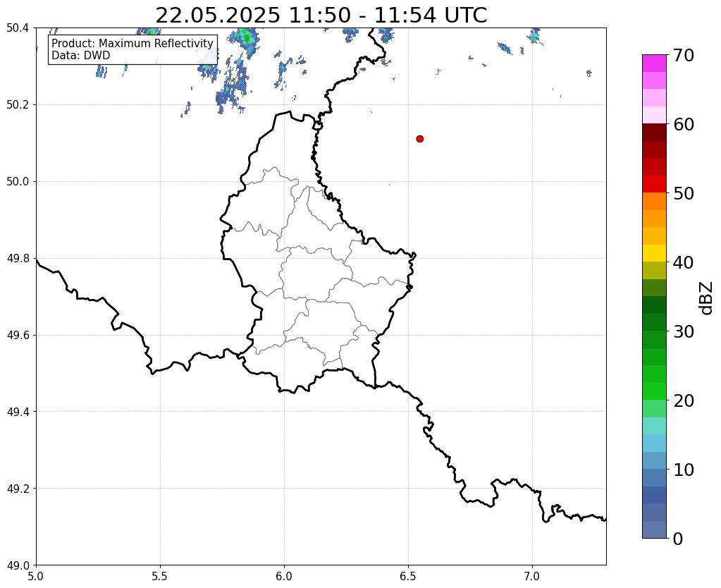Image resolution: width=721 pixels, height=588 pixels.
Task: Click the latitude label 50.2
Action: point(18,105)
